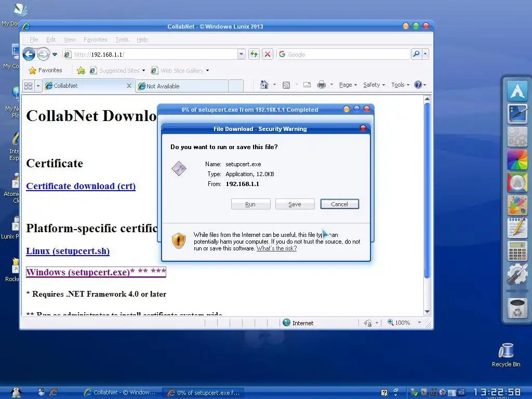Click the notepad with pencil dock icon
Screen dimensions: 532x399
click(517, 228)
